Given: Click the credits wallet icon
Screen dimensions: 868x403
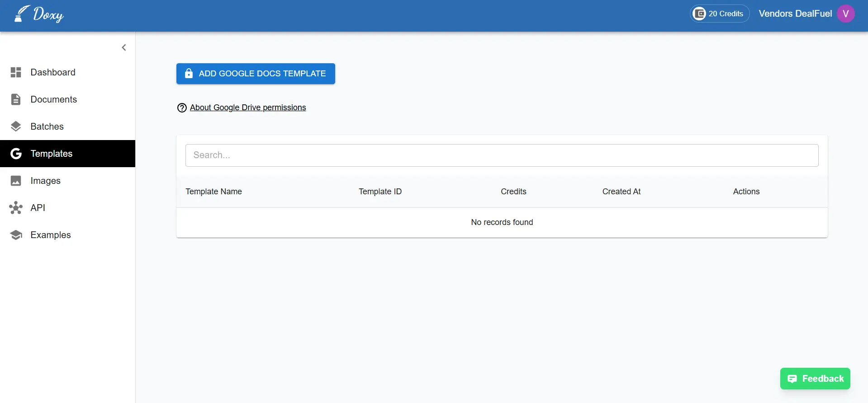Looking at the screenshot, I should 699,14.
